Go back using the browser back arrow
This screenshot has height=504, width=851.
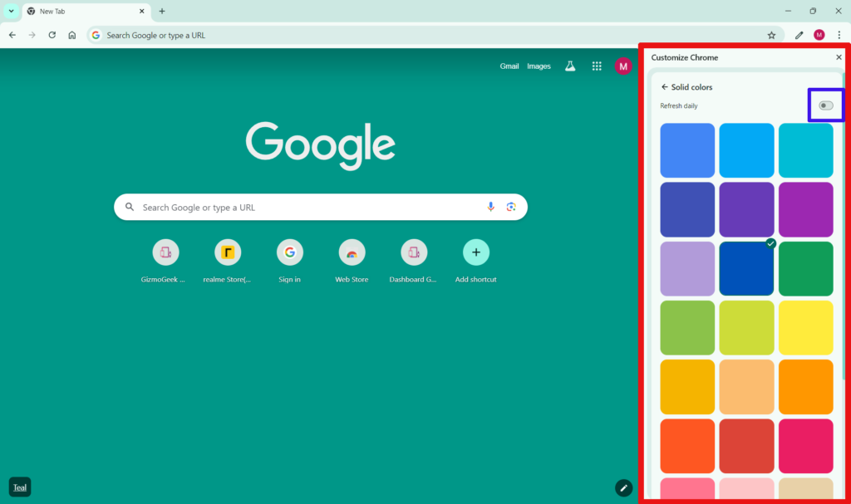click(12, 35)
